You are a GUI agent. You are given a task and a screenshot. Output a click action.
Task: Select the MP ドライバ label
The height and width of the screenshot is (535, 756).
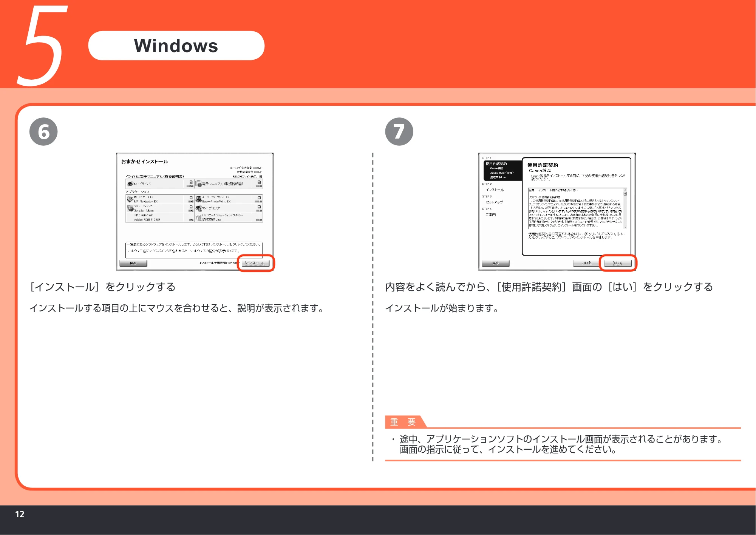tap(142, 184)
